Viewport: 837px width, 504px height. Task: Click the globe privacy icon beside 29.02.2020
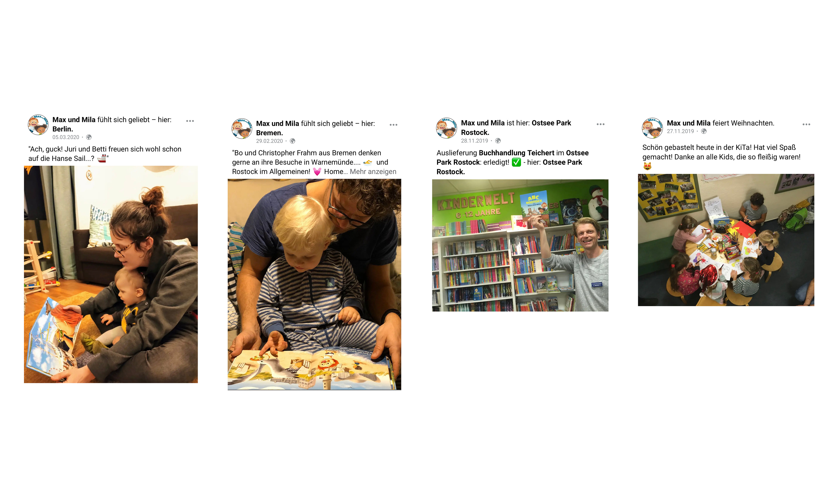click(293, 141)
